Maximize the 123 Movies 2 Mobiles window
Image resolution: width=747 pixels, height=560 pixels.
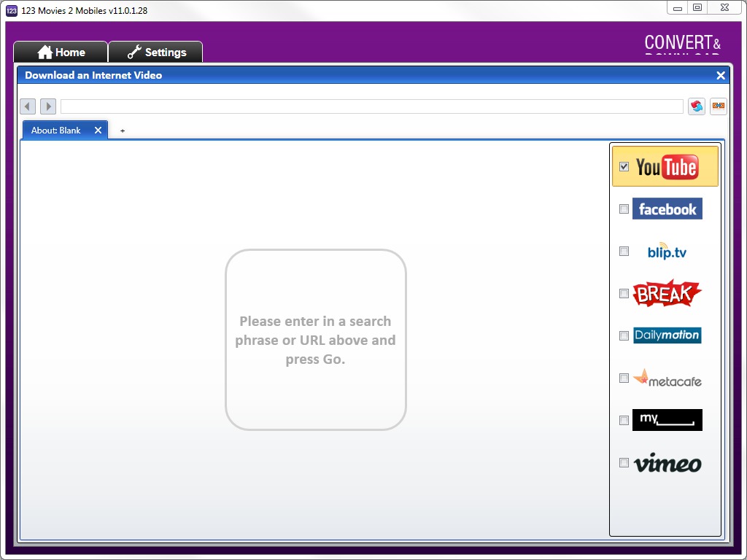tap(697, 7)
